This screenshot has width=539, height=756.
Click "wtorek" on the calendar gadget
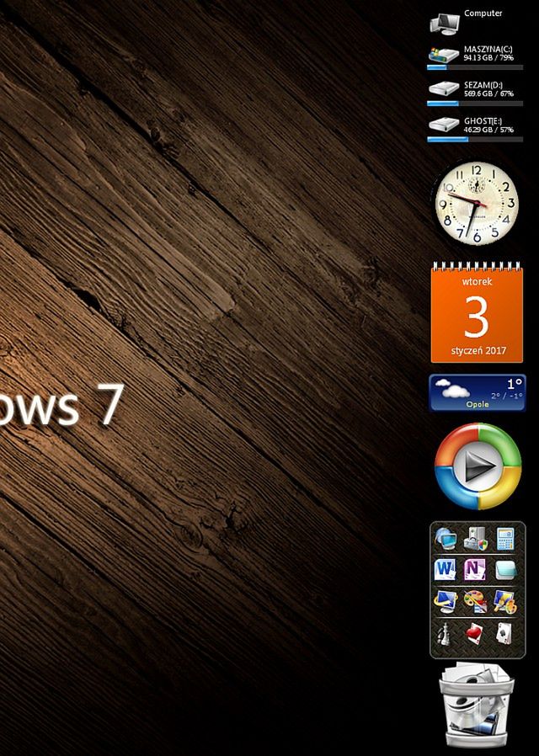[x=477, y=281]
